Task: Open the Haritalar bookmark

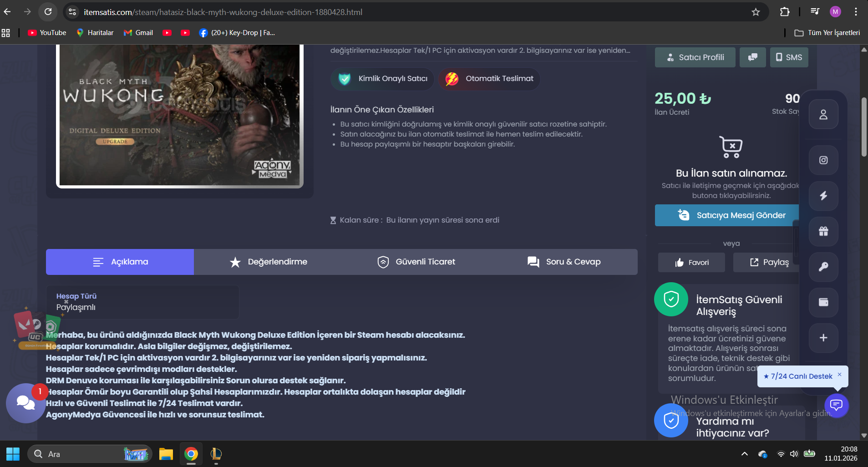Action: 95,33
